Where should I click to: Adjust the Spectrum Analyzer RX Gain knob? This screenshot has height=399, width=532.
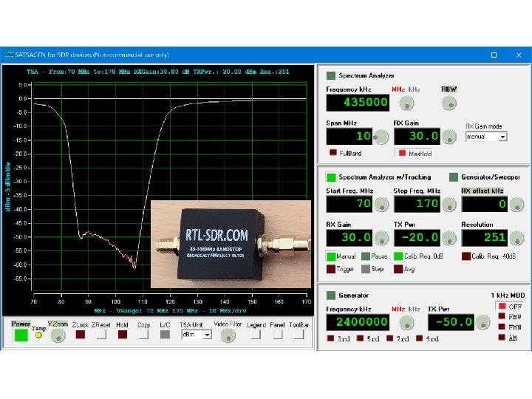pyautogui.click(x=449, y=137)
